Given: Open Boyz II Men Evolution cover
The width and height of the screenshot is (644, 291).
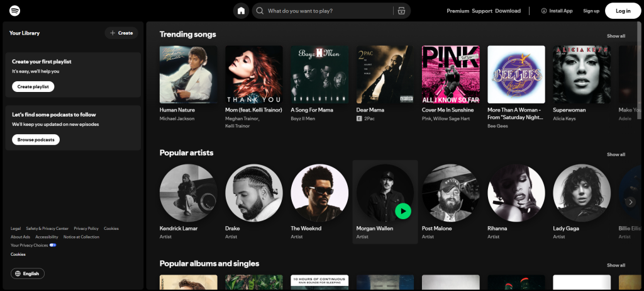Looking at the screenshot, I should 319,74.
